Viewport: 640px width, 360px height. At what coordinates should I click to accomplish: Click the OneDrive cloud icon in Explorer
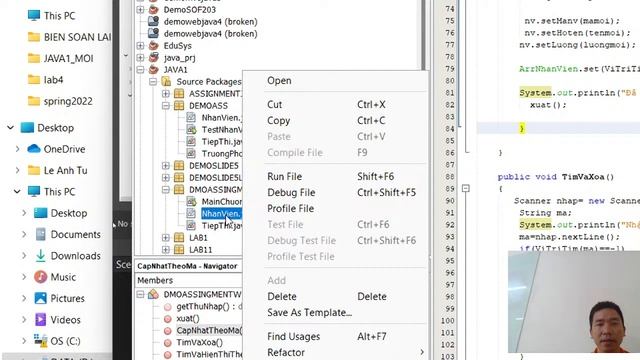point(34,149)
